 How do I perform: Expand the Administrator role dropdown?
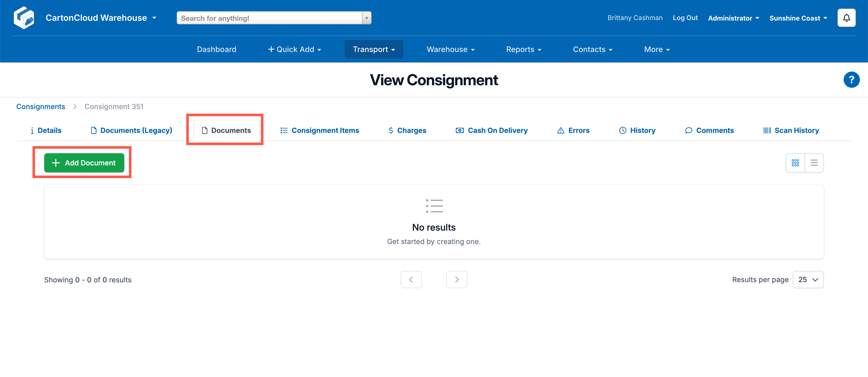pos(733,18)
